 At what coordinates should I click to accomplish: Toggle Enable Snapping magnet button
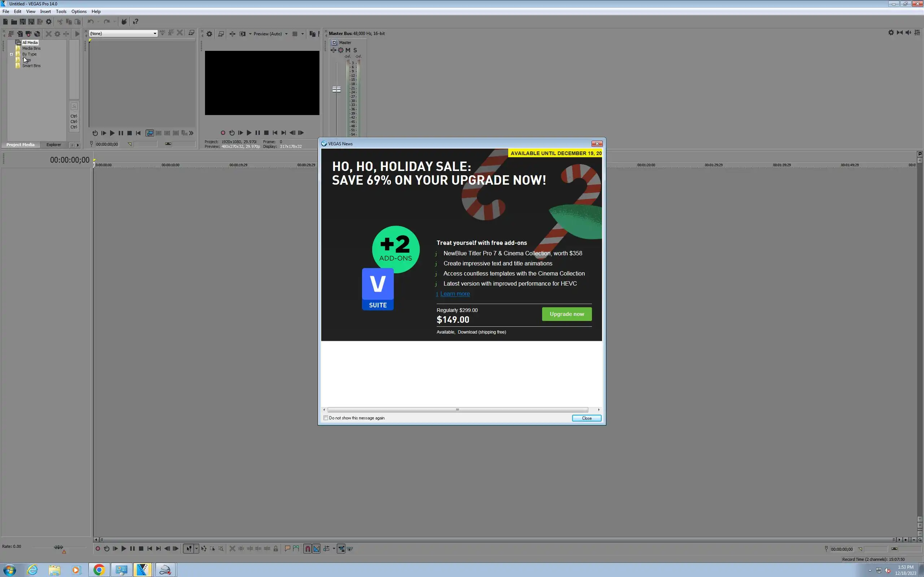pos(308,549)
